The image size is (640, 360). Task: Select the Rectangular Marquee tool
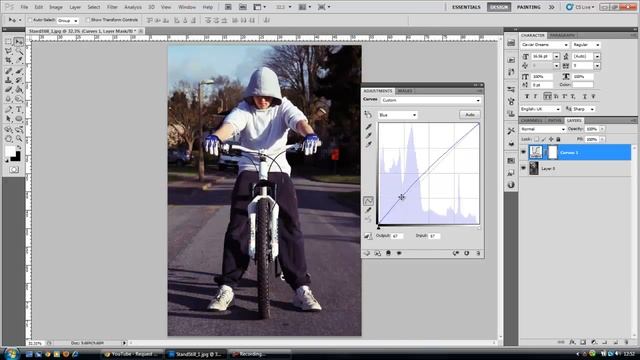9,42
